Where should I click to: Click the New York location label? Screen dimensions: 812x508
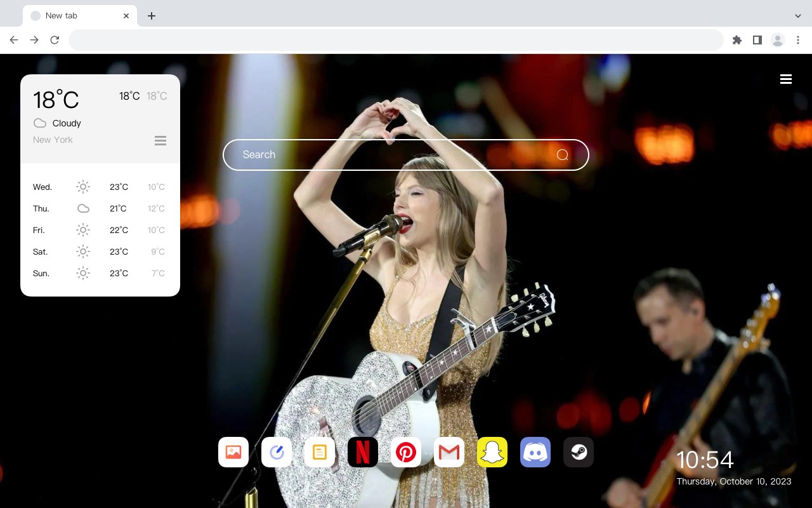(53, 140)
